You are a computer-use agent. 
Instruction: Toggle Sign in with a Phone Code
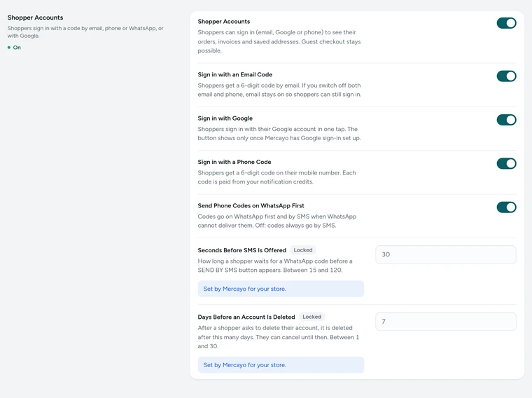coord(506,164)
